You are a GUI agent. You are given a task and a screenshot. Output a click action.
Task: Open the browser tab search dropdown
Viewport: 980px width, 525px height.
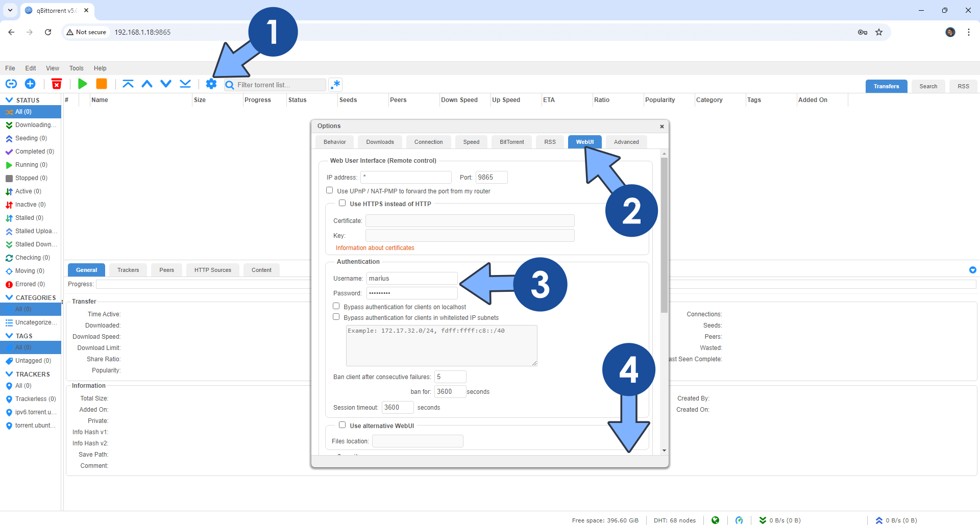tap(10, 10)
